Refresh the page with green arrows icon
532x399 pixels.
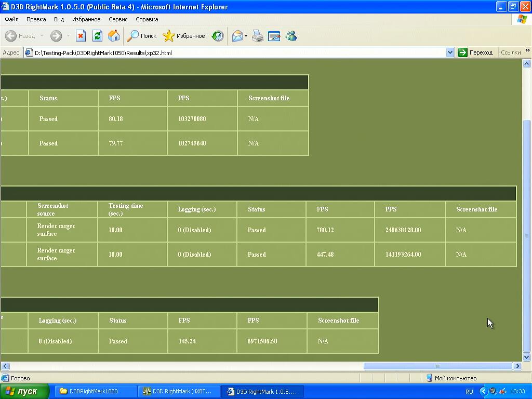tap(97, 36)
